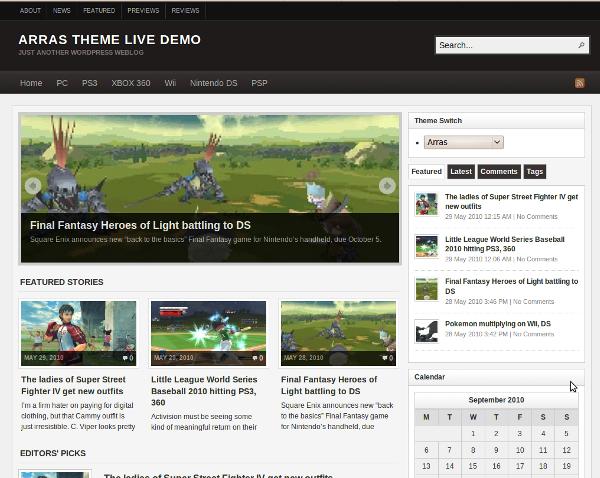Click Final Fantasy featured story thumbnail
This screenshot has height=478, width=600.
pyautogui.click(x=338, y=333)
